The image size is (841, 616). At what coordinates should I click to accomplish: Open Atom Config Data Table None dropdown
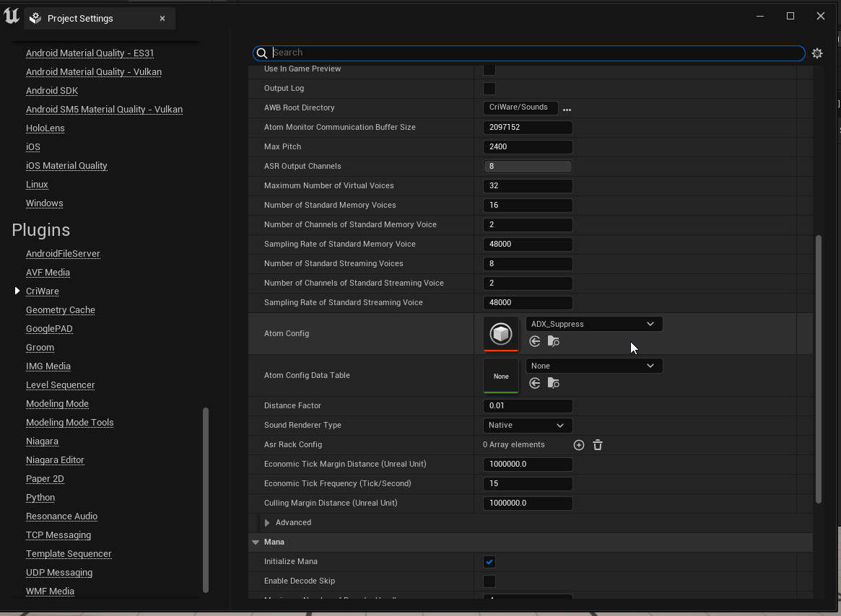coord(593,366)
